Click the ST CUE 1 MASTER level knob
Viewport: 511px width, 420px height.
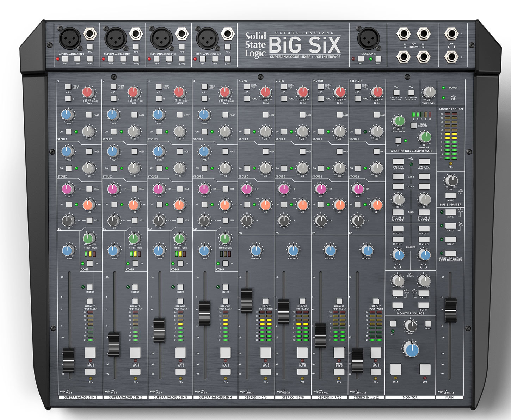(x=398, y=199)
